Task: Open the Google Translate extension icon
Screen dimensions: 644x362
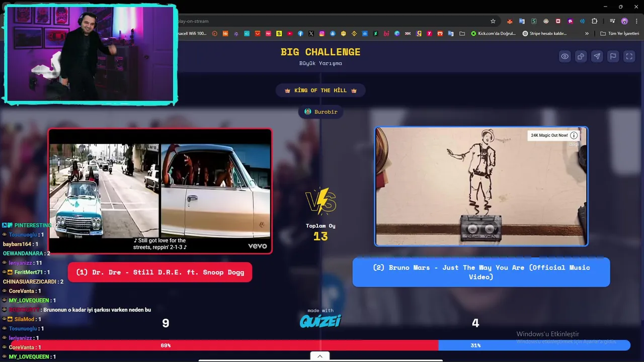Action: click(522, 21)
